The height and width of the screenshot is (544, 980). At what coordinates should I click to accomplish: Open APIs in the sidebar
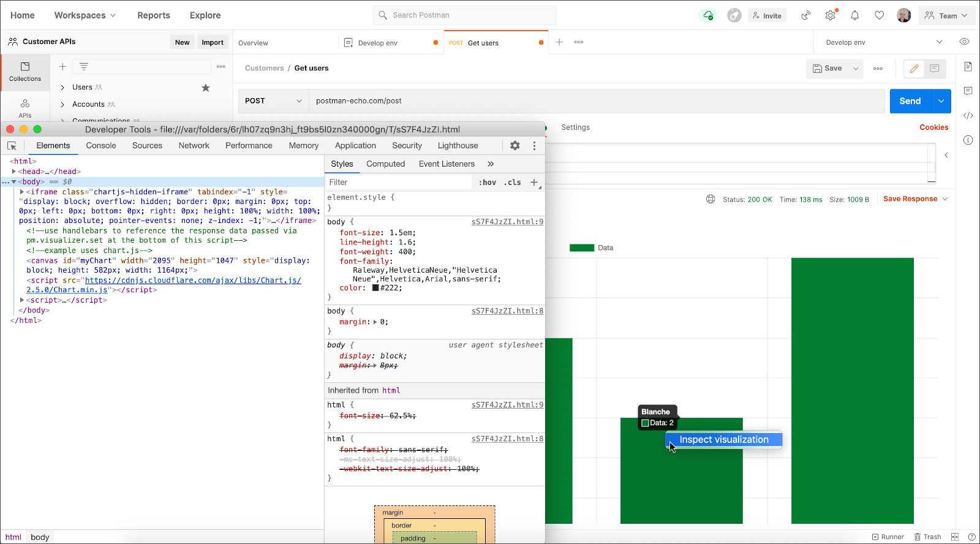25,108
